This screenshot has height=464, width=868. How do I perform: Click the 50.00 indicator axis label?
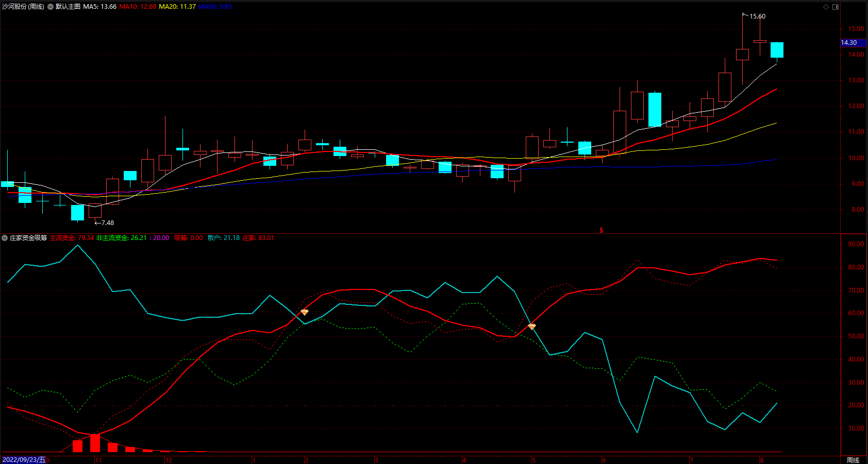coord(856,336)
